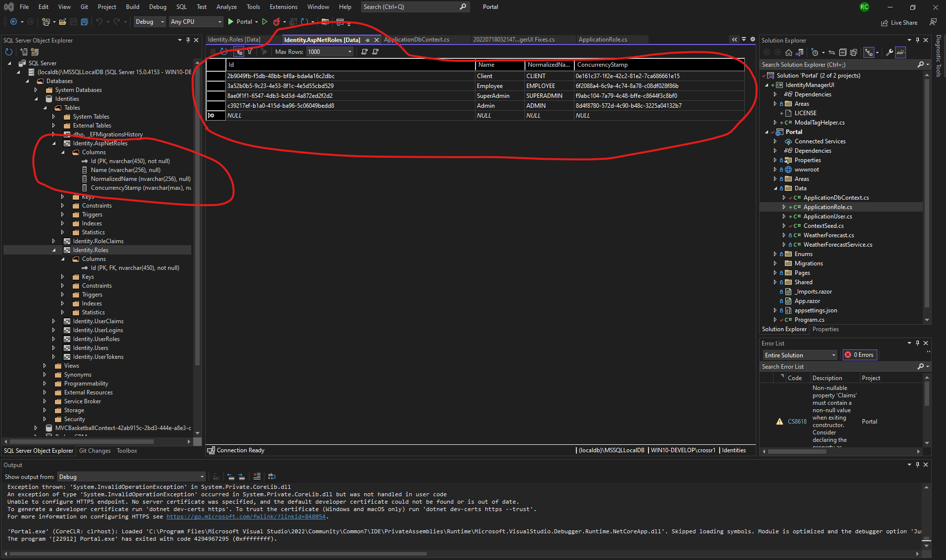Toggle Word Wrap in the Output window

272,476
